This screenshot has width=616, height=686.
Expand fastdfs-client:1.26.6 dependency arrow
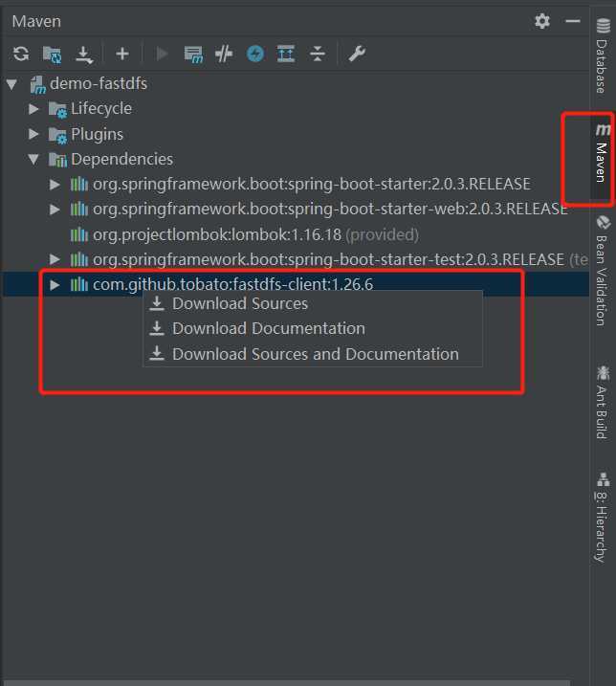(55, 285)
